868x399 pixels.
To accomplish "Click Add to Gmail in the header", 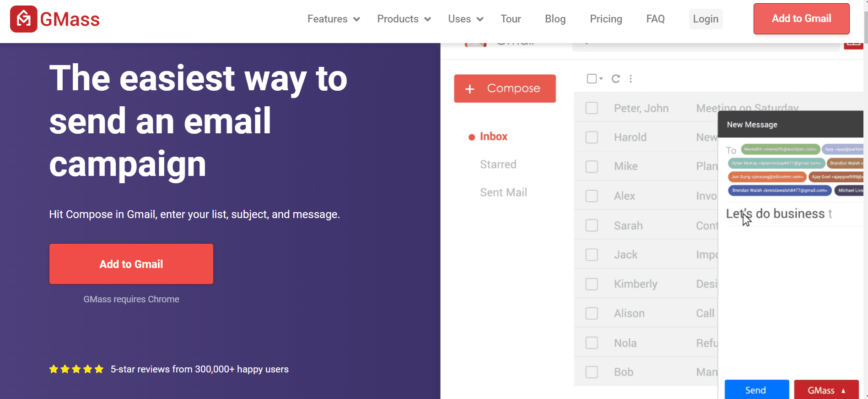I will click(x=801, y=19).
